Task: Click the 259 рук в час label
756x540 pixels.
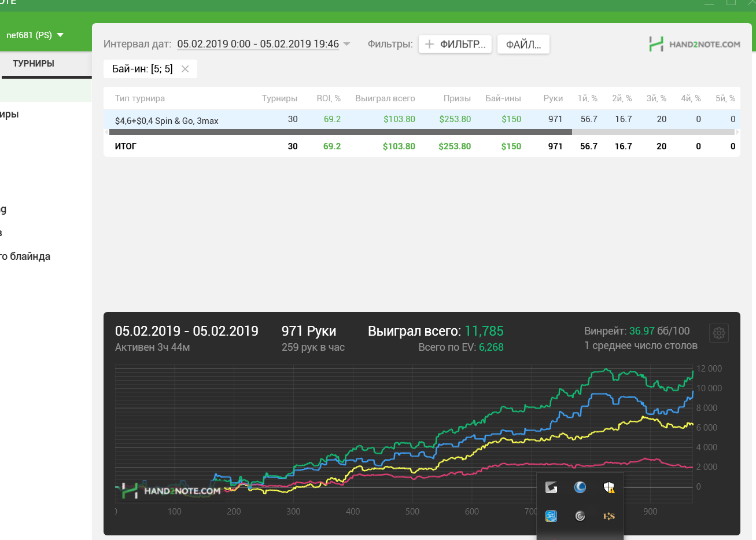Action: pos(313,347)
